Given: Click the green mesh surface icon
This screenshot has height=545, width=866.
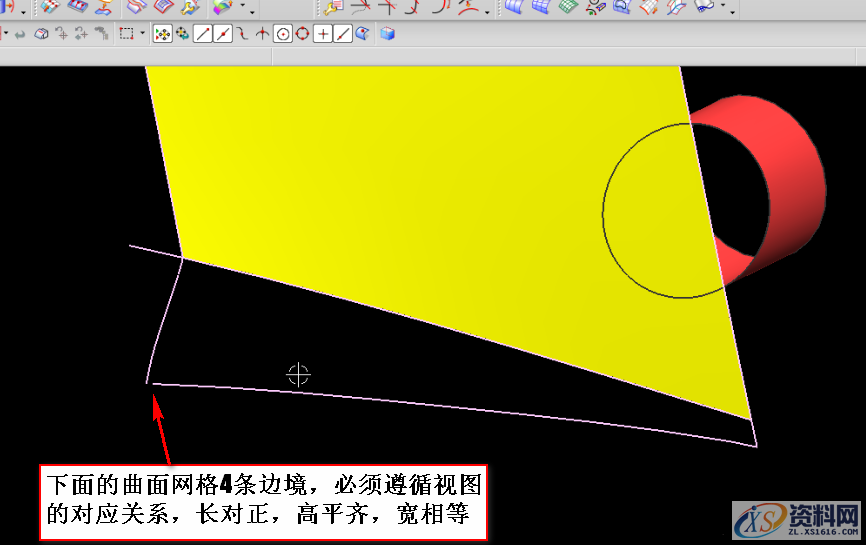Looking at the screenshot, I should pyautogui.click(x=568, y=8).
